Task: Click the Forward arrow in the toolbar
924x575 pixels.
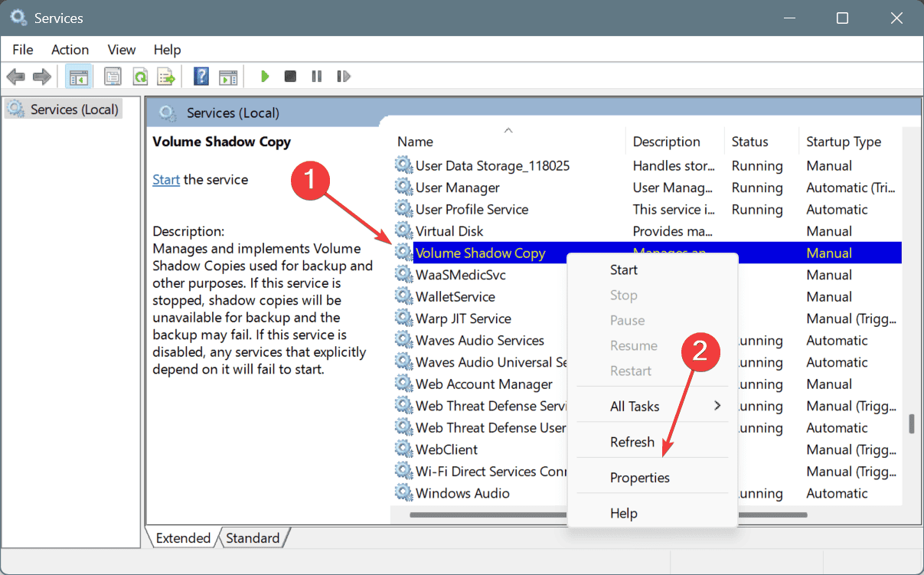Action: pos(42,77)
